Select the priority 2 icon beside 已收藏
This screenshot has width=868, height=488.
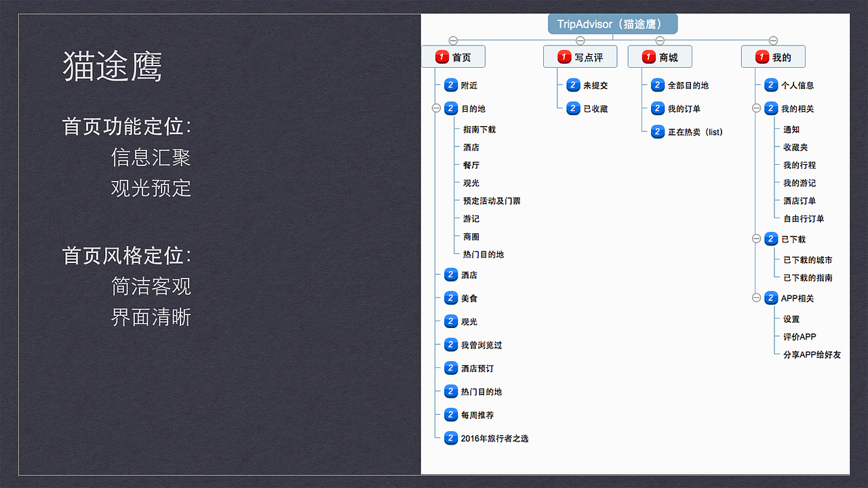tap(573, 108)
